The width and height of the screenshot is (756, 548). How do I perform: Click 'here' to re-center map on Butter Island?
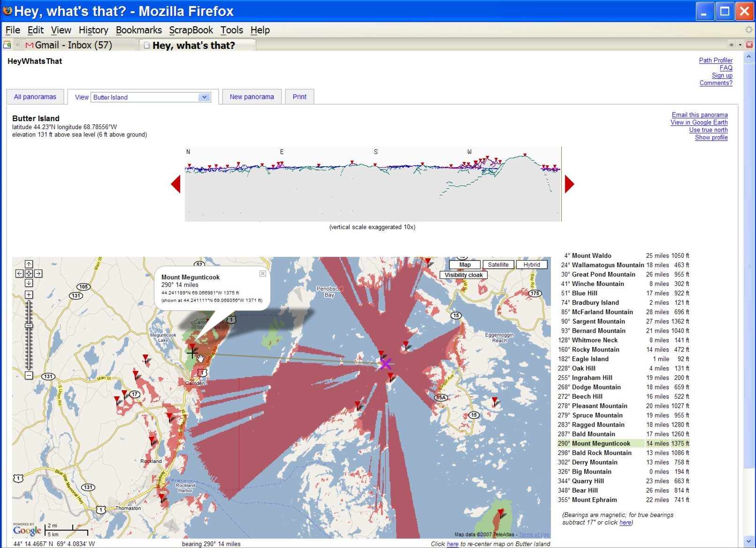pos(452,544)
